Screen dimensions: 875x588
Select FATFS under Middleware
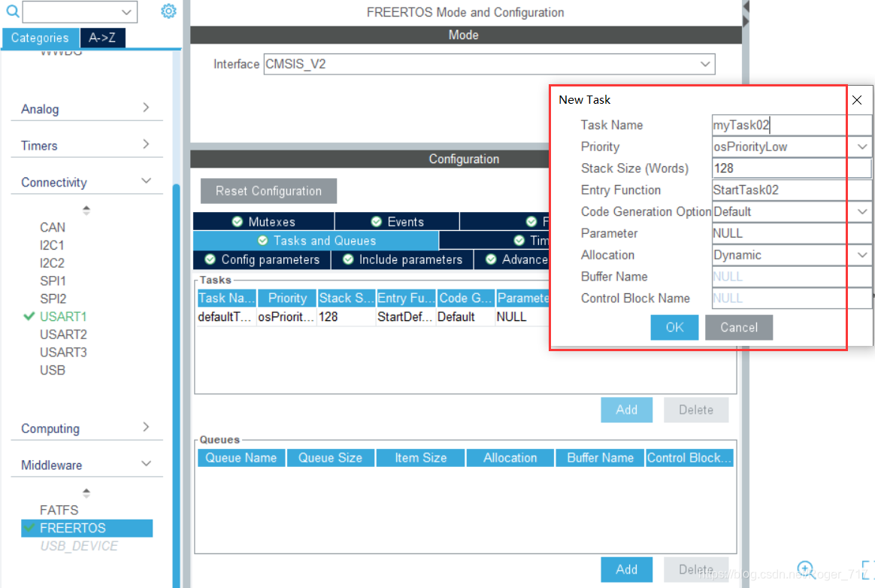pyautogui.click(x=59, y=510)
